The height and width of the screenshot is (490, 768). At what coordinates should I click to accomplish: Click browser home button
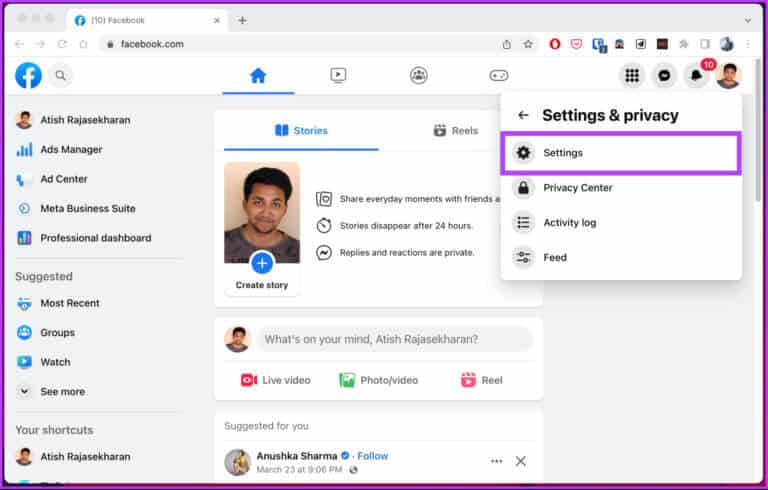(84, 44)
